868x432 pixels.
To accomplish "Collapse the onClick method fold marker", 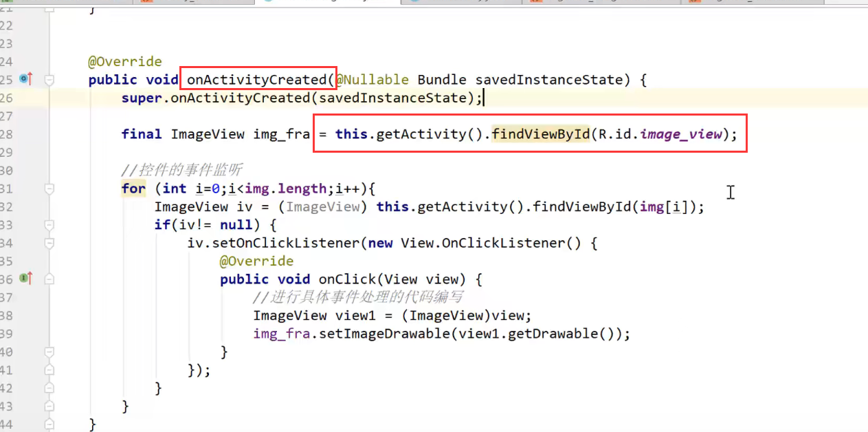I will click(x=49, y=279).
